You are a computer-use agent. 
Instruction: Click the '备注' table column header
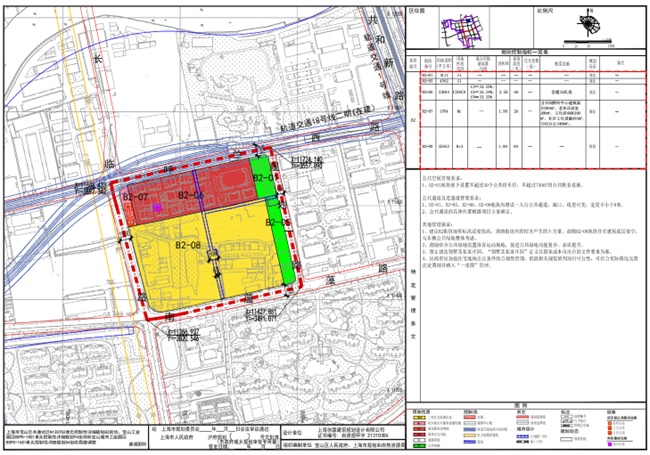point(621,63)
